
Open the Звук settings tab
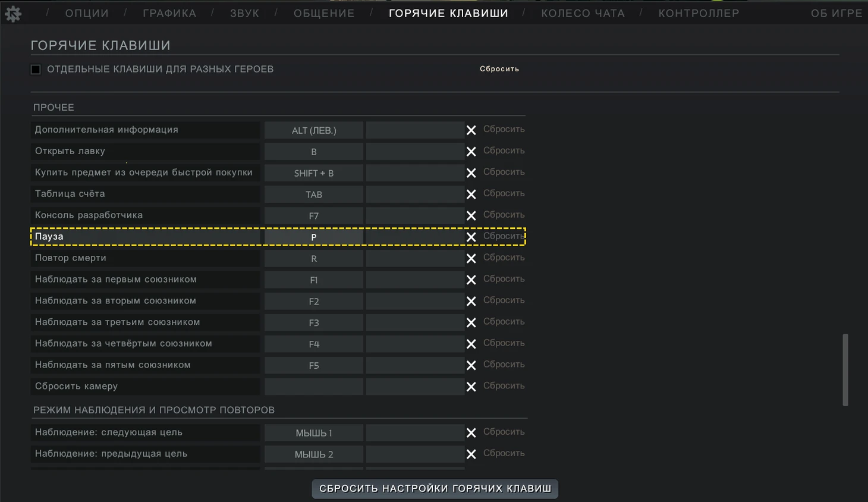[244, 13]
